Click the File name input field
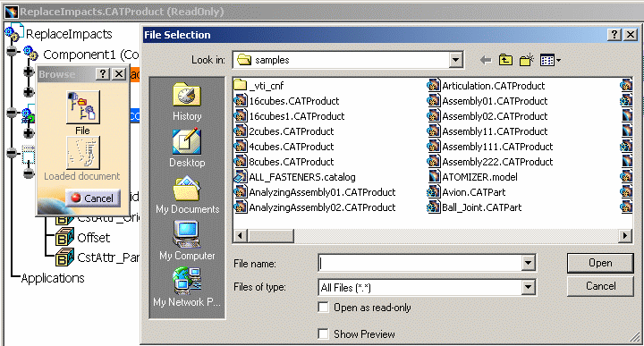Image resolution: width=644 pixels, height=346 pixels. (420, 263)
